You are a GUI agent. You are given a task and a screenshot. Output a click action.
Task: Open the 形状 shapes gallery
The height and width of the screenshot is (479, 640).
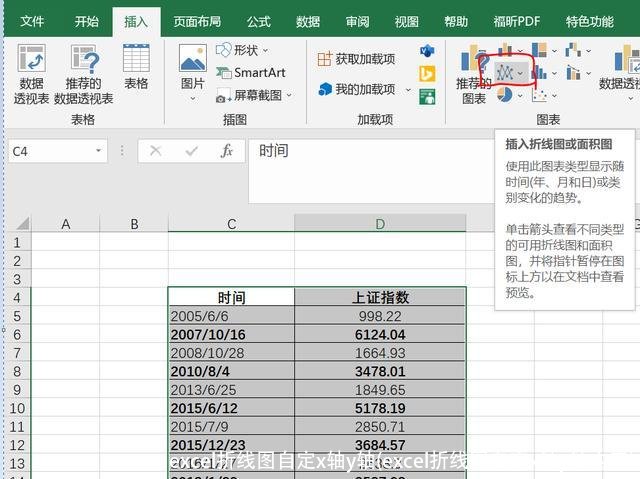point(242,50)
